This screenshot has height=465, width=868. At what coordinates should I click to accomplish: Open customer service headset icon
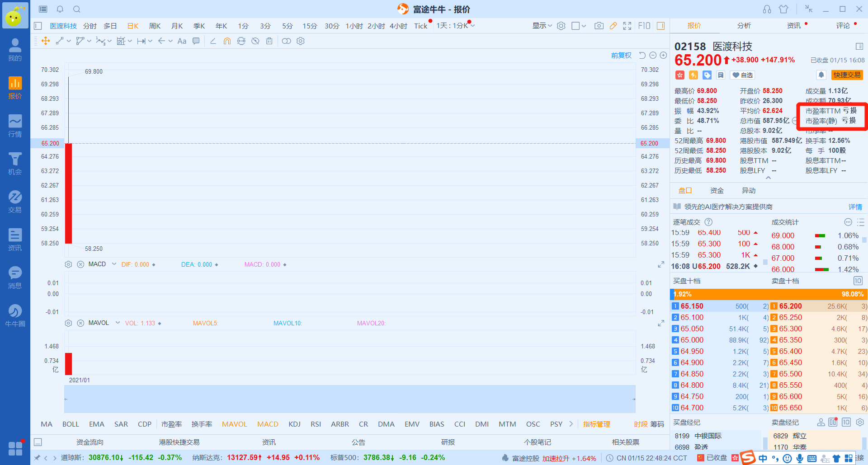point(767,9)
